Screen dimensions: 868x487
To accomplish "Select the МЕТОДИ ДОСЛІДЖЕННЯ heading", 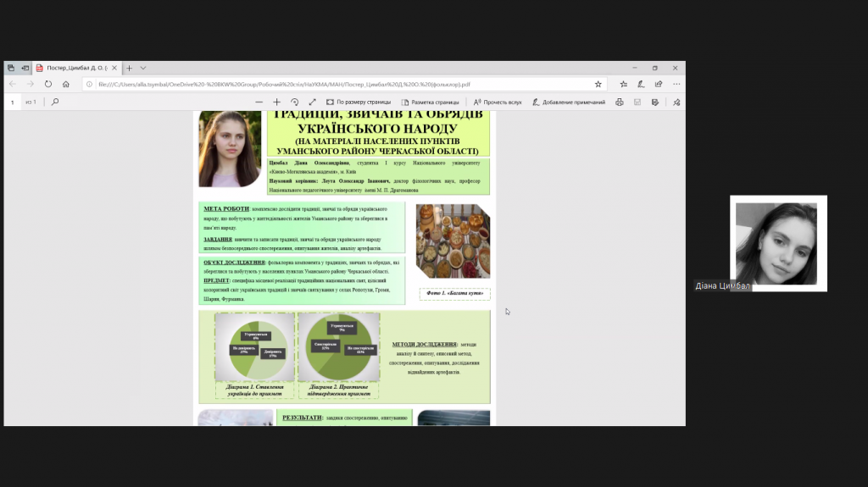I will (425, 344).
